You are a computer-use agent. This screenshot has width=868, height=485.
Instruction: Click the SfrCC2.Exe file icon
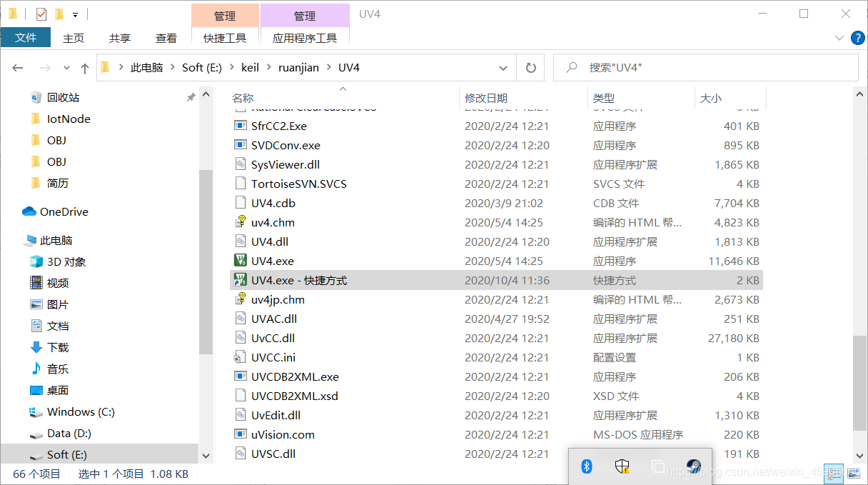coord(241,126)
